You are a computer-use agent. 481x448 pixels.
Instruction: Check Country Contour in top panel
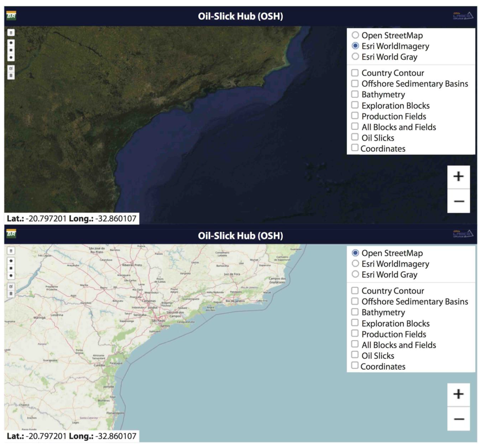tap(355, 73)
